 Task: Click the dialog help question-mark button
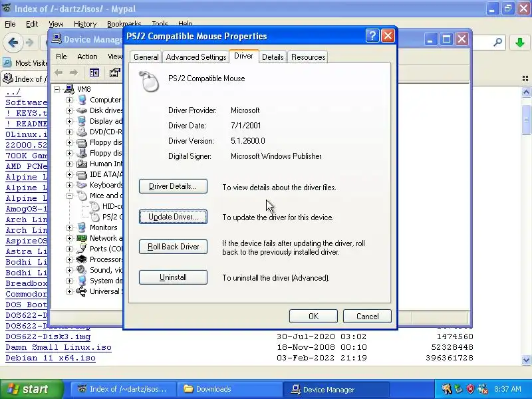coord(372,36)
